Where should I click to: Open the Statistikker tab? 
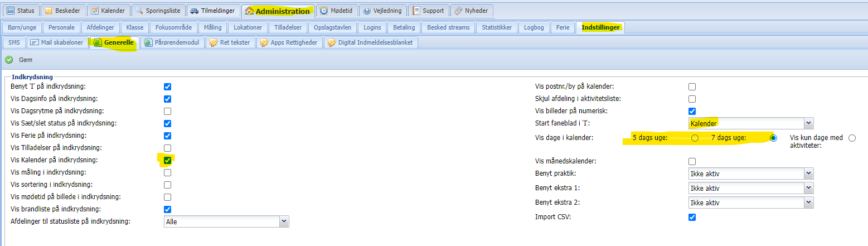[x=497, y=27]
